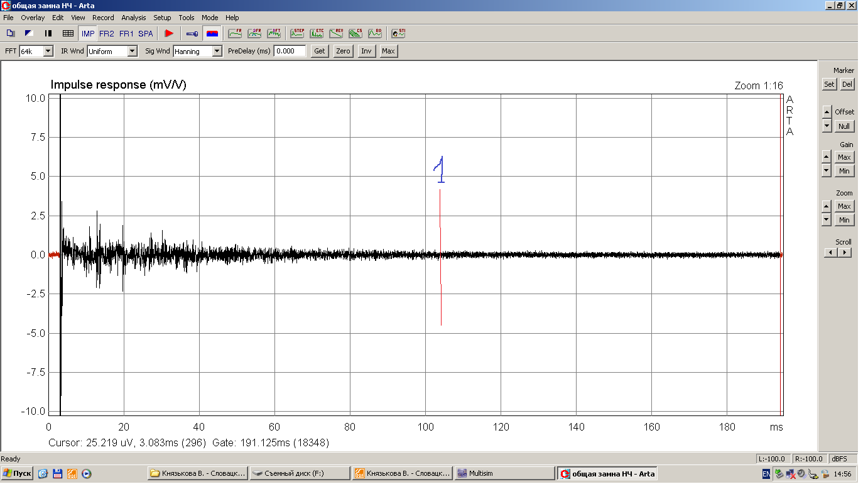Switch to the Multisim taskbar window

click(x=504, y=473)
